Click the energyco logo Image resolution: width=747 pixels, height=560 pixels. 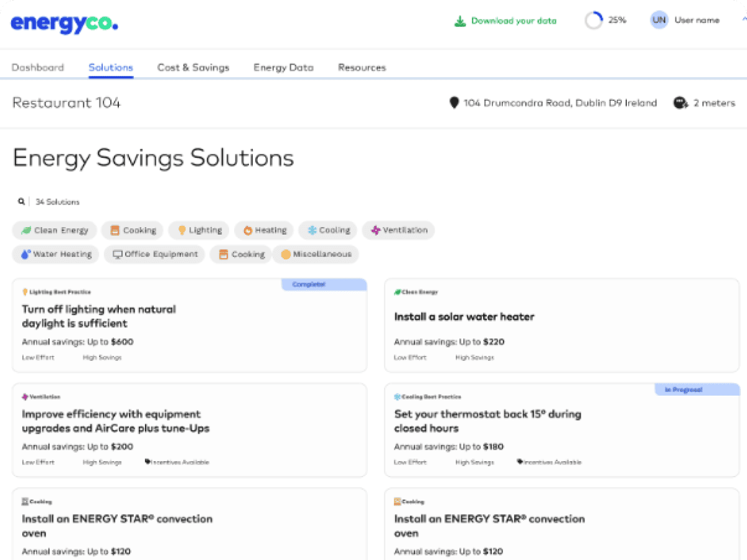click(64, 23)
